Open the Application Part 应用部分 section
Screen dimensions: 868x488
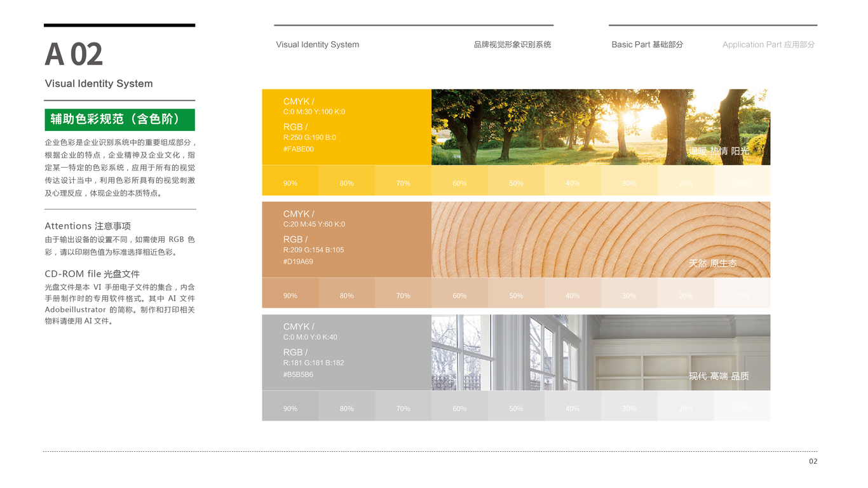pyautogui.click(x=768, y=44)
